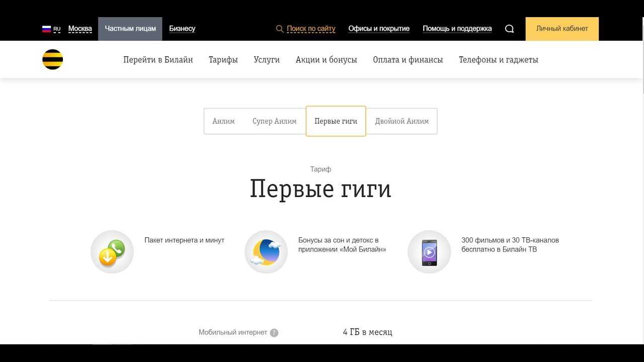
Task: Click the Russian flag language icon
Action: coord(47,29)
